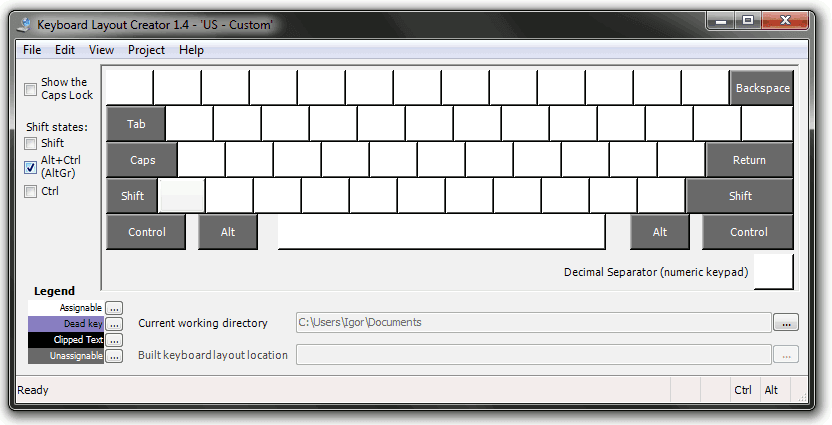Click the Caps key

click(x=142, y=160)
